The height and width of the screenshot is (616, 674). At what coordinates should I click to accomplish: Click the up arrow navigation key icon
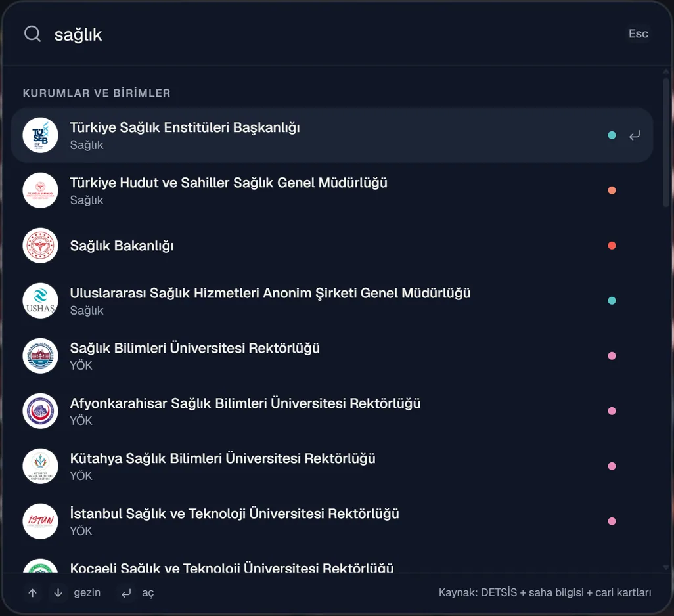pos(33,593)
